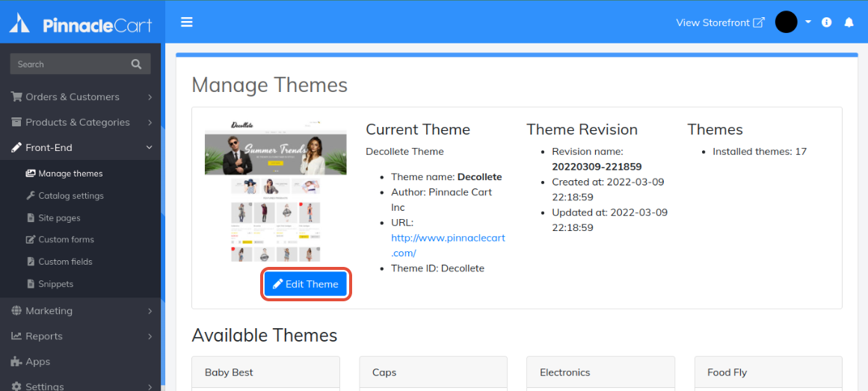Click the images icon beside Manage themes
Viewport: 868px width, 391px height.
point(31,173)
